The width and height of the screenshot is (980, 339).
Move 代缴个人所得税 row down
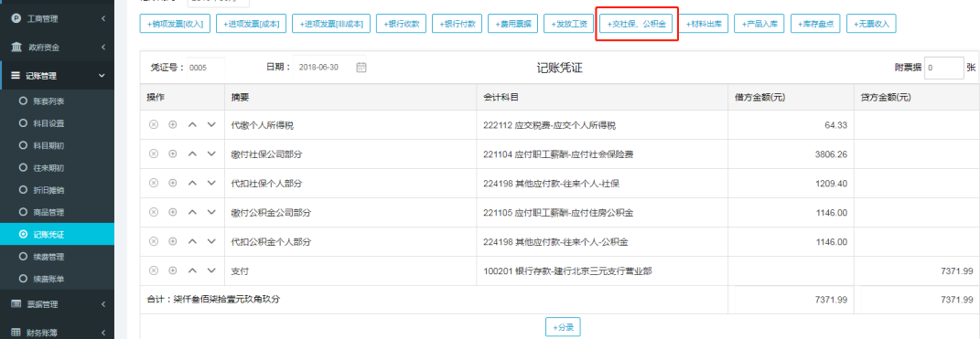[x=212, y=125]
